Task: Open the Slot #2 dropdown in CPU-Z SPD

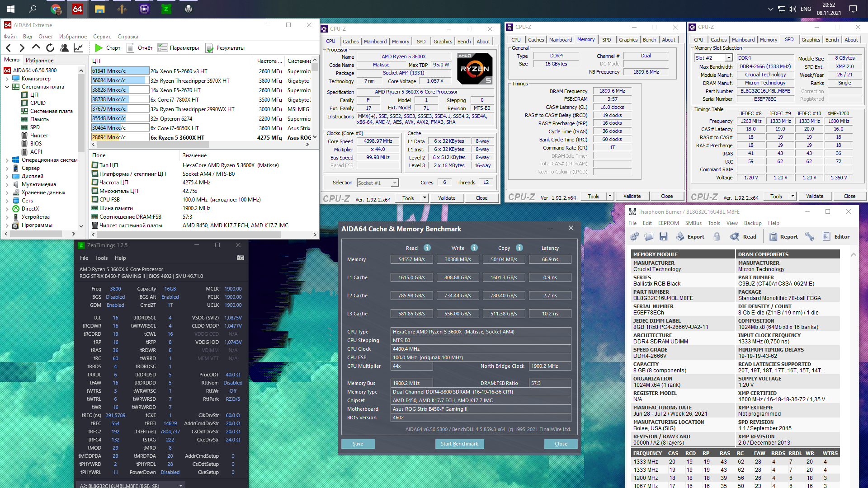Action: pyautogui.click(x=729, y=58)
